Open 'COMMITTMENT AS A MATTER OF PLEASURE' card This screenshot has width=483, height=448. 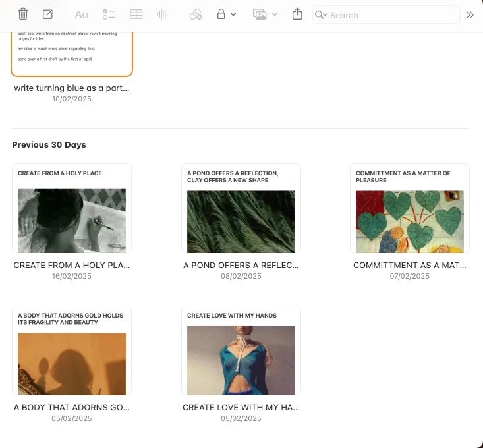[x=410, y=208]
